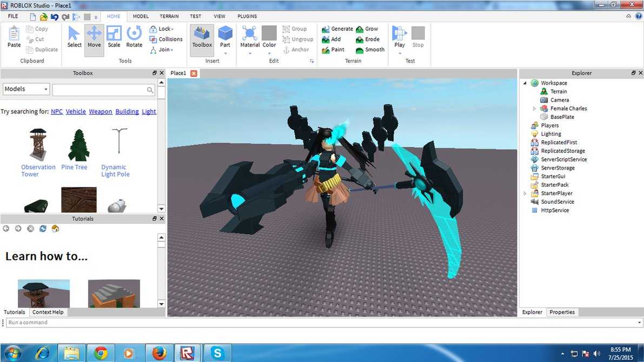Select the Grow terrain tool
Screen dimensions: 644x362
tap(367, 29)
